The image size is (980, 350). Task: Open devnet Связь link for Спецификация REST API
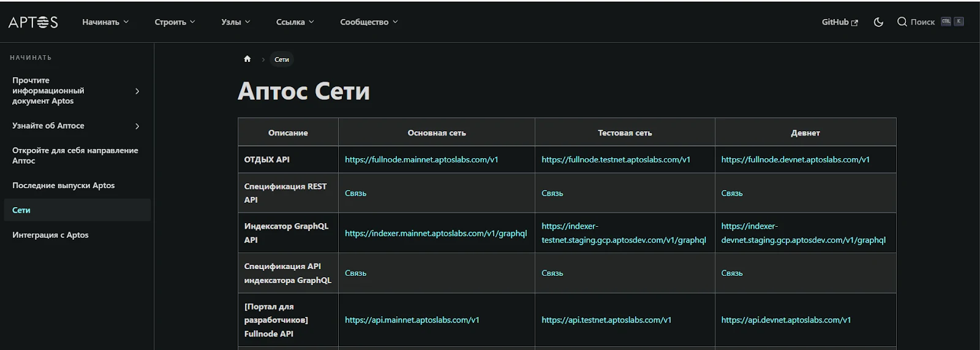731,193
